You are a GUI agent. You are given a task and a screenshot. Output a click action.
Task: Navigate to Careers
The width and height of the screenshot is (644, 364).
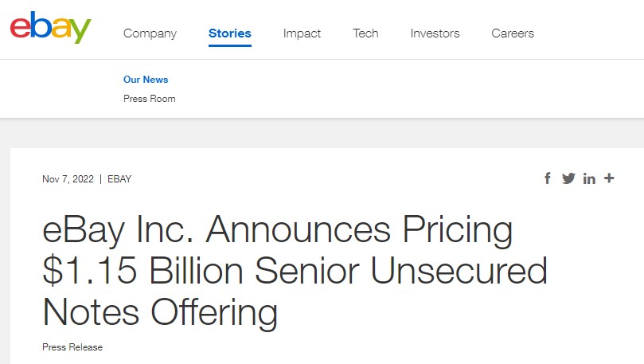(513, 33)
